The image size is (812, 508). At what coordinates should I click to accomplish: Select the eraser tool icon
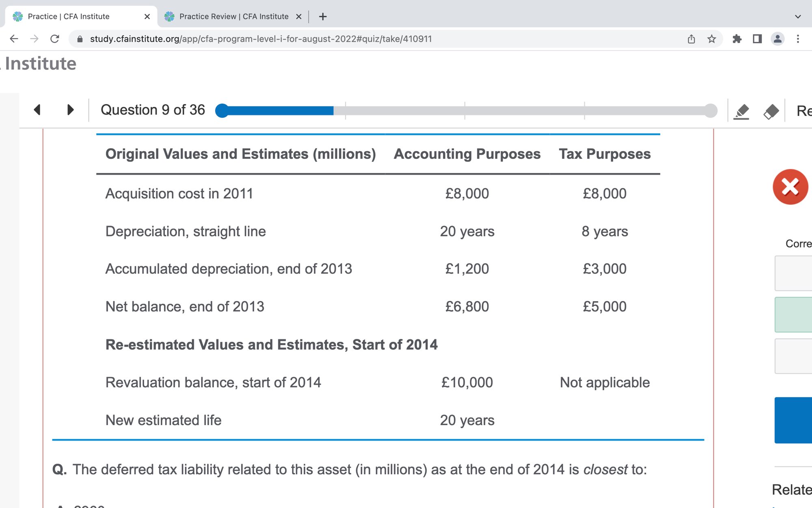pos(771,111)
